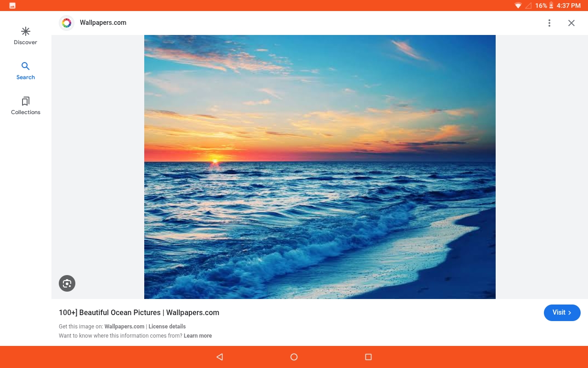Open the Discover tab
This screenshot has height=368, width=588.
point(26,36)
